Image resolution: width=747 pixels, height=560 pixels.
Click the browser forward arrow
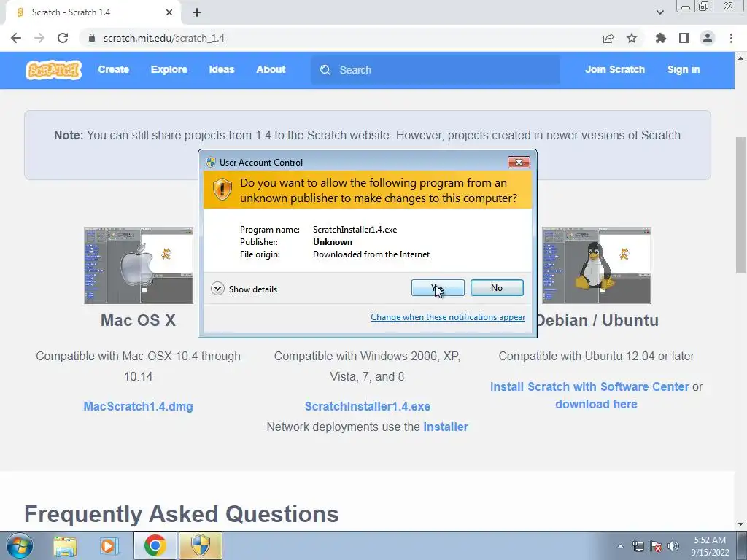[39, 38]
